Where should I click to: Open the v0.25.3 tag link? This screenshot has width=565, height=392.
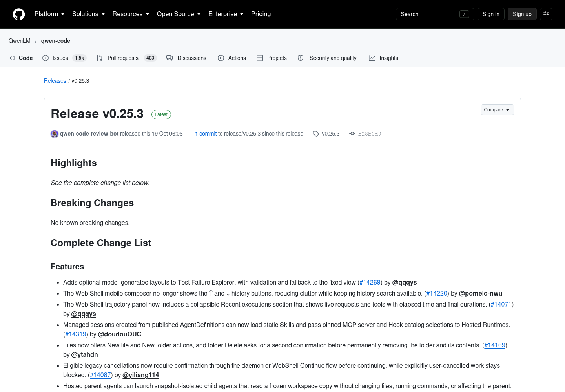click(x=331, y=134)
